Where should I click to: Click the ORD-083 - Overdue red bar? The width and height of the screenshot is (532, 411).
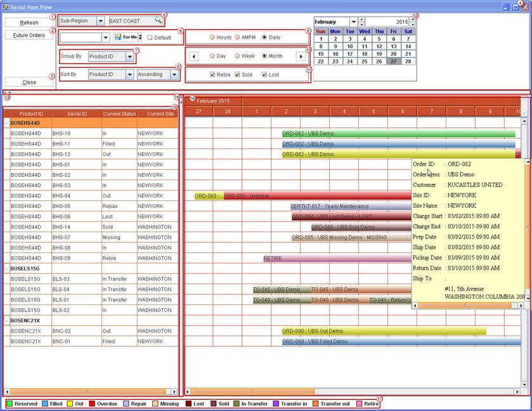tap(317, 196)
